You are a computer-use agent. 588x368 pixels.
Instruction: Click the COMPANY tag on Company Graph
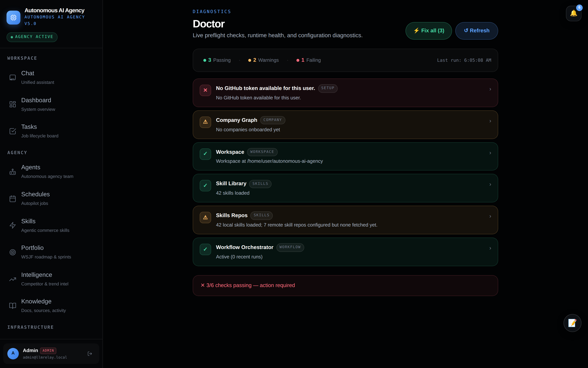tap(273, 120)
